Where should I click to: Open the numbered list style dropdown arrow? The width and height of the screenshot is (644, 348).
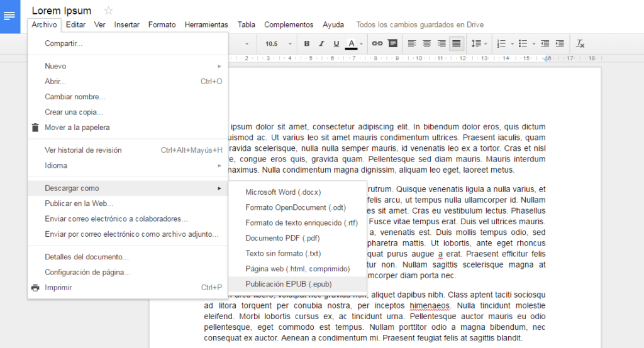(512, 44)
